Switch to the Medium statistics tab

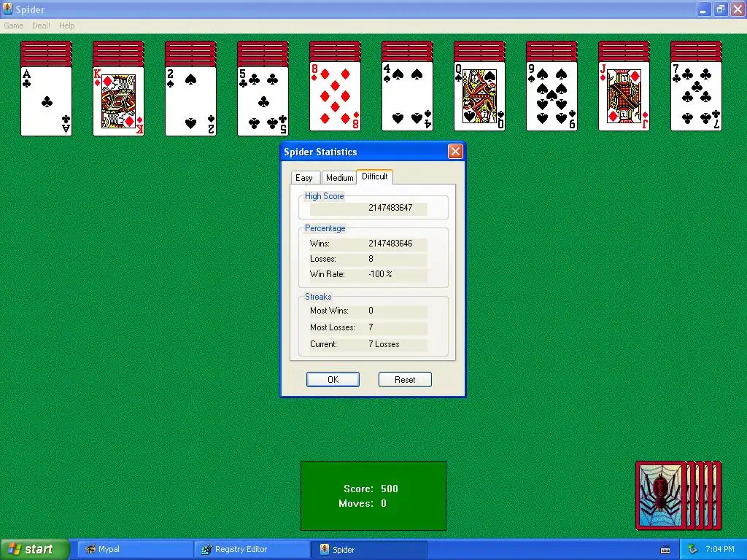coord(339,178)
